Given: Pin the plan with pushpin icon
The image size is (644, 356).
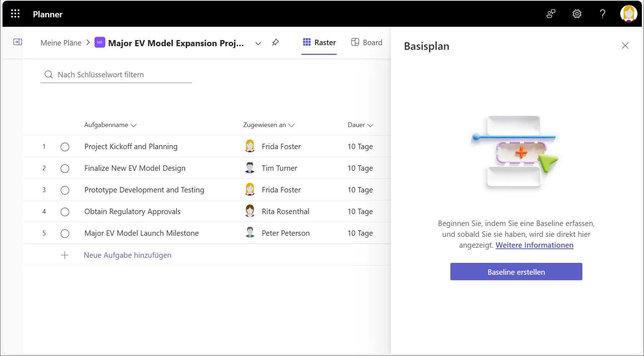Looking at the screenshot, I should tap(275, 43).
